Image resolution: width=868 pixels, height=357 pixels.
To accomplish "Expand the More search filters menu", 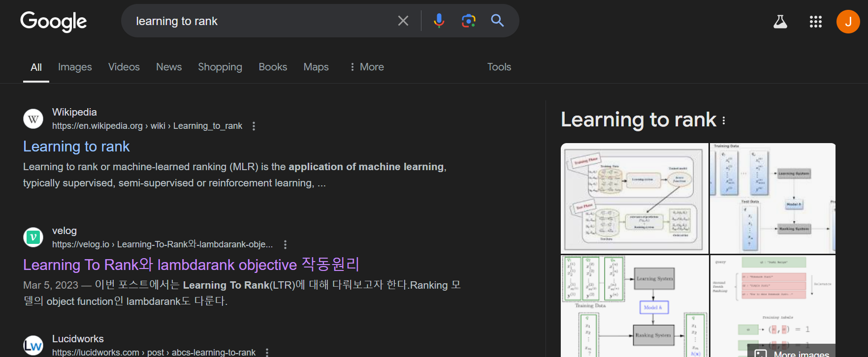I will pyautogui.click(x=367, y=67).
